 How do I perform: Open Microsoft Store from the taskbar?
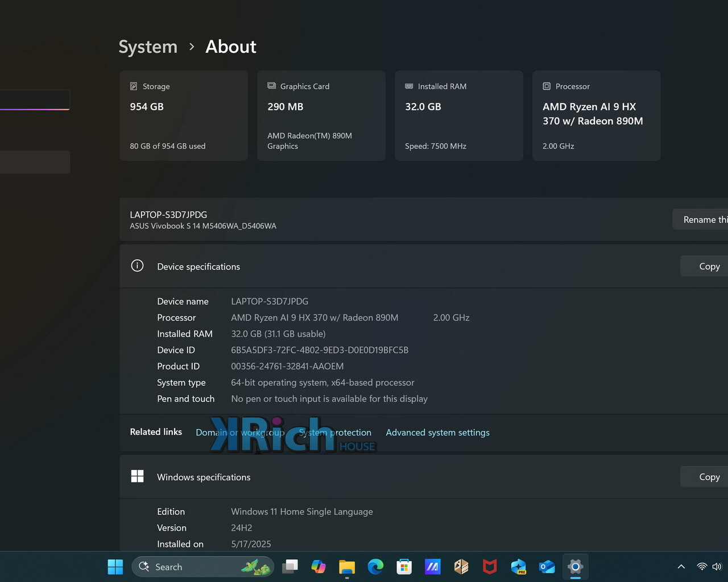(404, 567)
